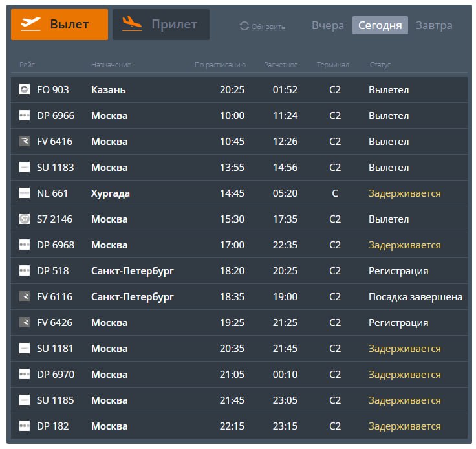Click the airline logo for flight FV 6416
This screenshot has height=449, width=476.
tap(25, 141)
